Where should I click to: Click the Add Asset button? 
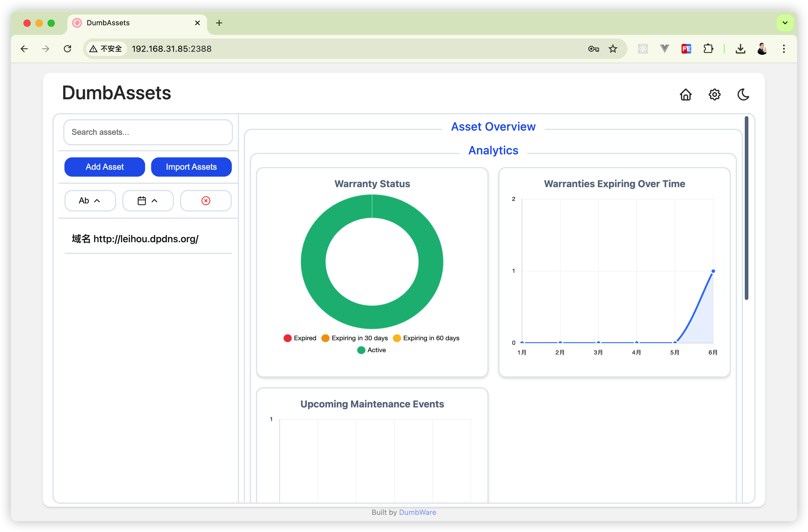(x=104, y=167)
